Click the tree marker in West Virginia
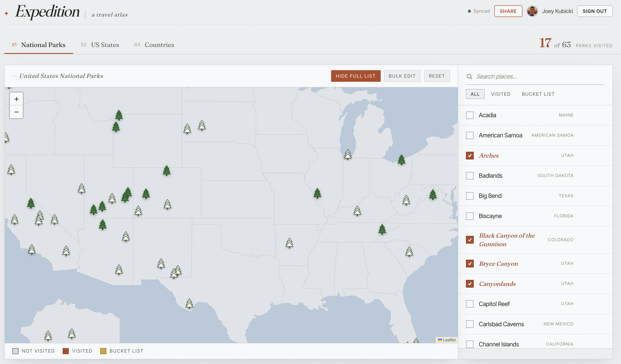The height and width of the screenshot is (364, 621). pyautogui.click(x=406, y=200)
